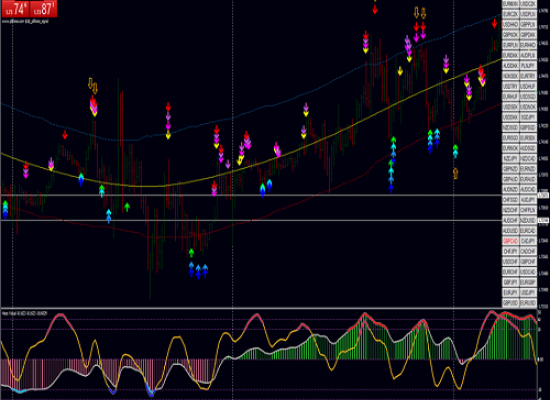Select the AUDUSD symbol button

tap(510, 231)
